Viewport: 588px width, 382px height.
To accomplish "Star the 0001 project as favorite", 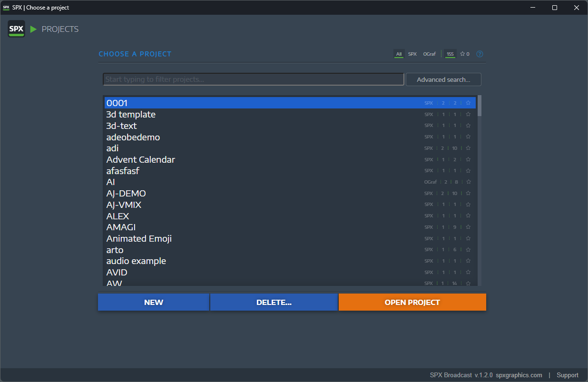I will [468, 103].
